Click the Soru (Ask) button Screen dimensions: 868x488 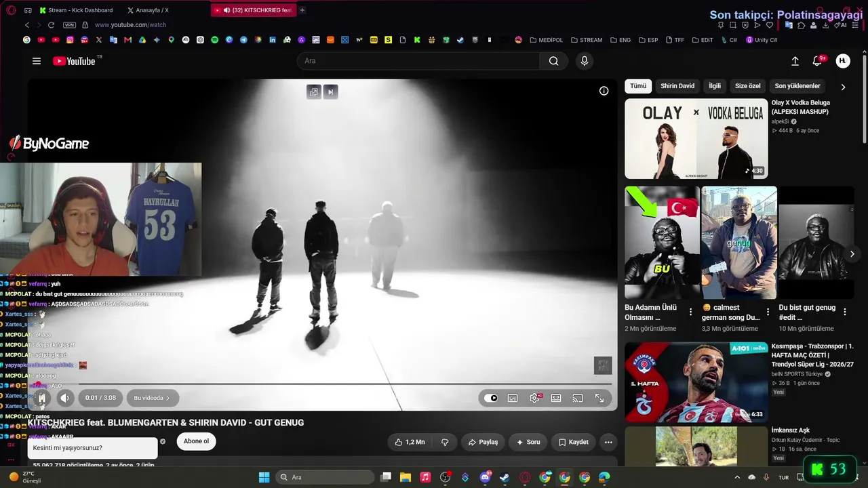[528, 442]
